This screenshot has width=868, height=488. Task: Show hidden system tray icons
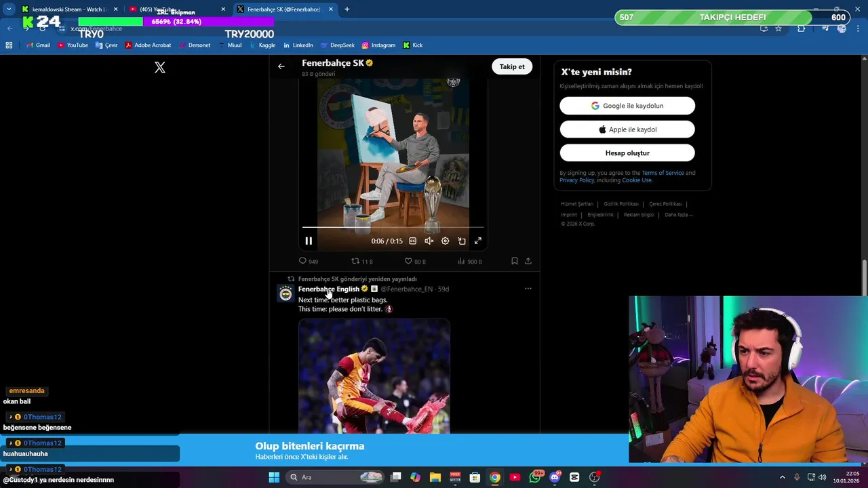[782, 477]
